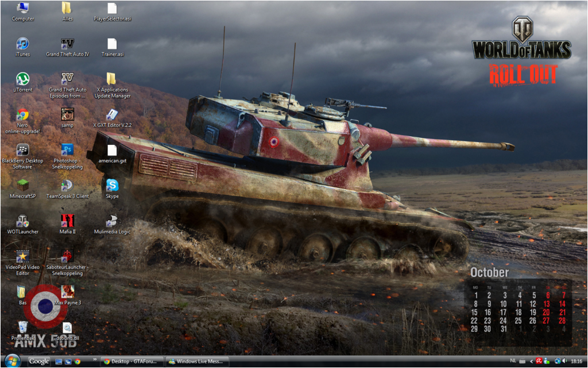Viewport: 588px width, 368px height.
Task: Switch to the Windows Live Messenger taskbar button
Action: (198, 362)
